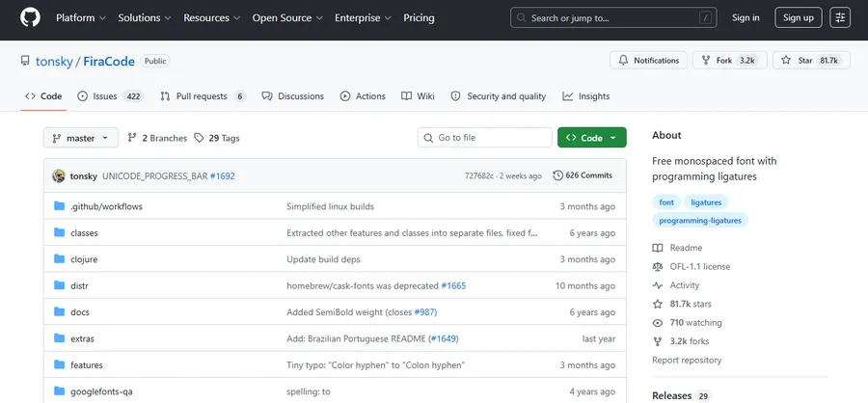
Task: Click tonsky's avatar in commit row
Action: click(x=59, y=176)
